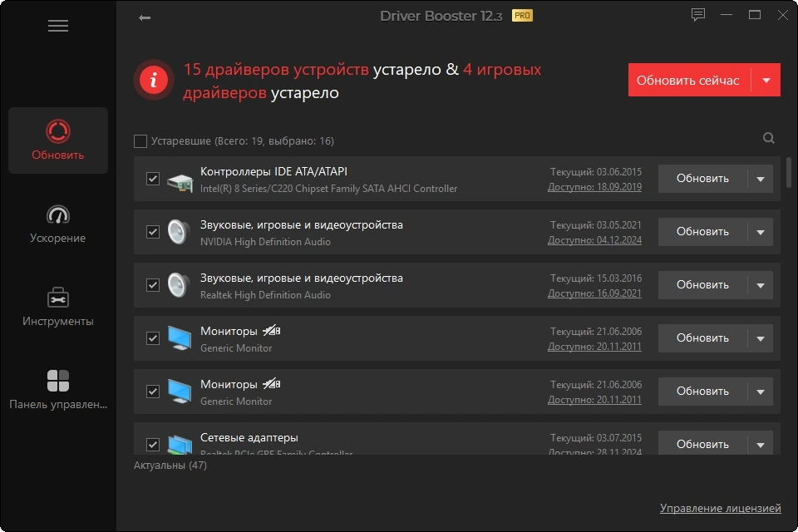
Task: Click the Текущий: 15.03.2016 date
Action: click(x=596, y=278)
